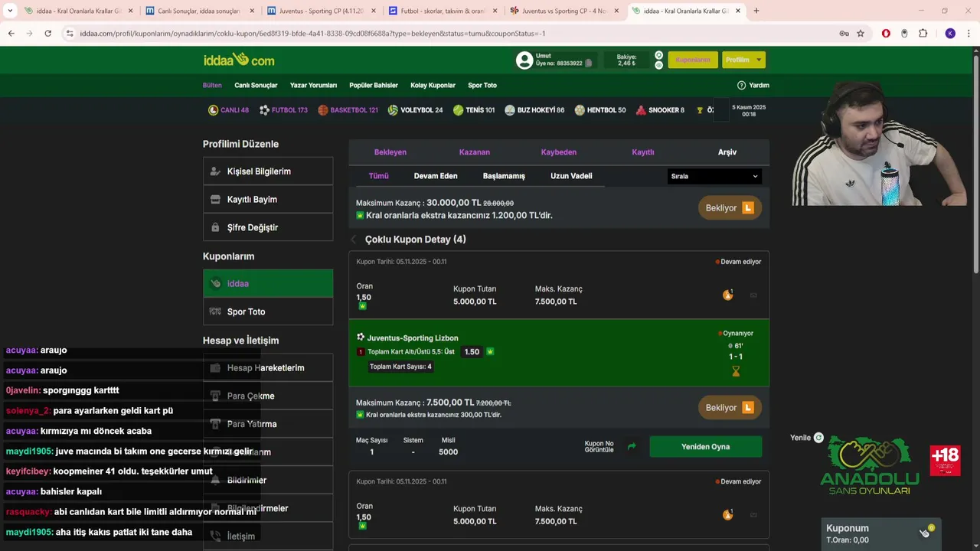The width and height of the screenshot is (980, 551).
Task: Go back in browser history
Action: 11,34
